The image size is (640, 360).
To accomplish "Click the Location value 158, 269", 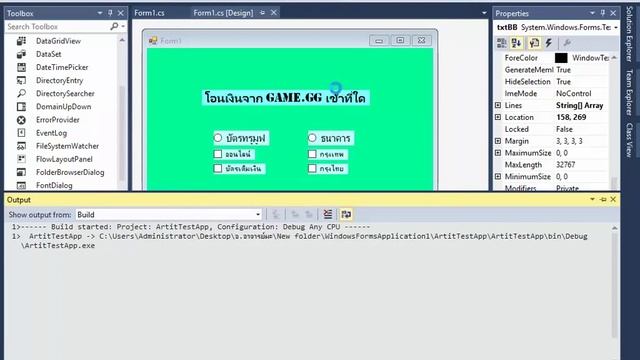I will (571, 117).
